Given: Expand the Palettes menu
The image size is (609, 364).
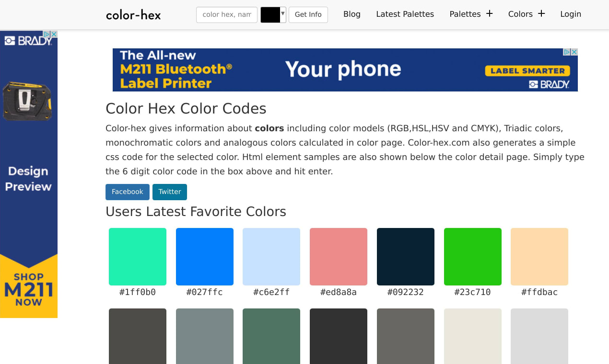Looking at the screenshot, I should tap(471, 14).
